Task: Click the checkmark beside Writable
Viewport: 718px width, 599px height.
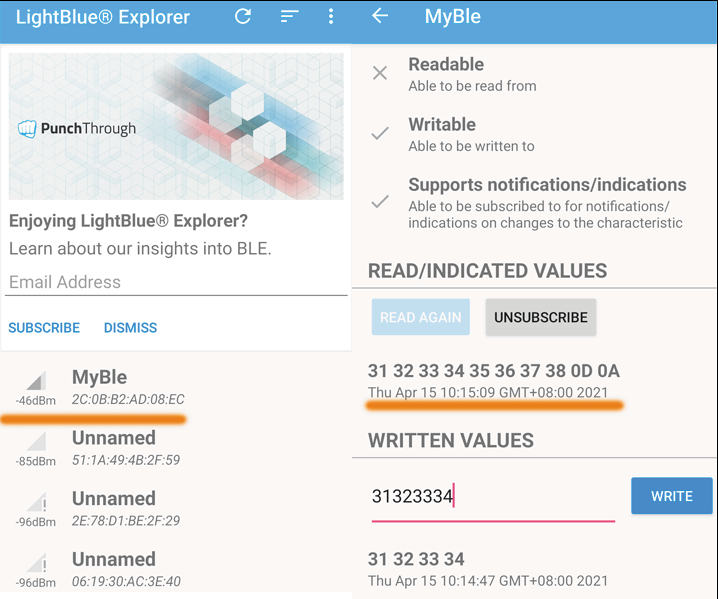Action: coord(380,133)
